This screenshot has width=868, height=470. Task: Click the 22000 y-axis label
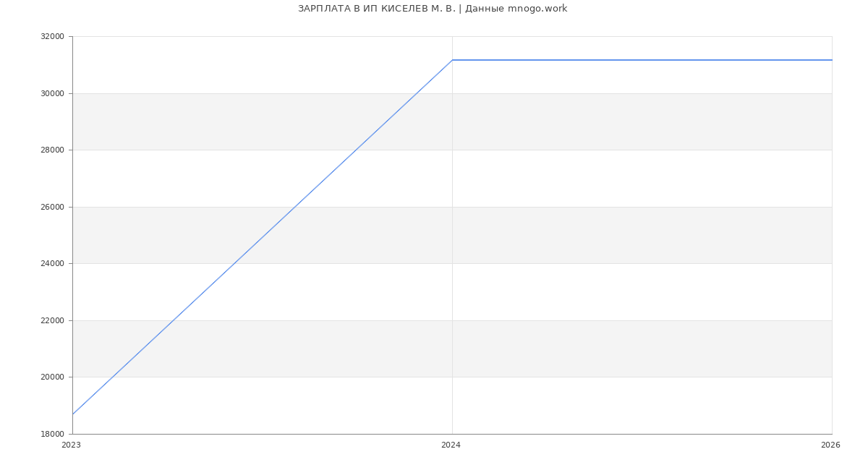coord(52,320)
